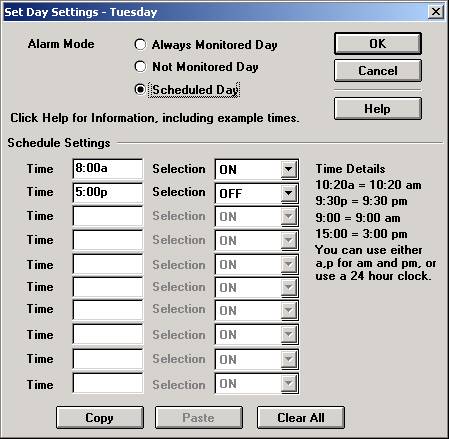Click the fourth empty Time input field
Screen dimensions: 449x439
(x=108, y=240)
